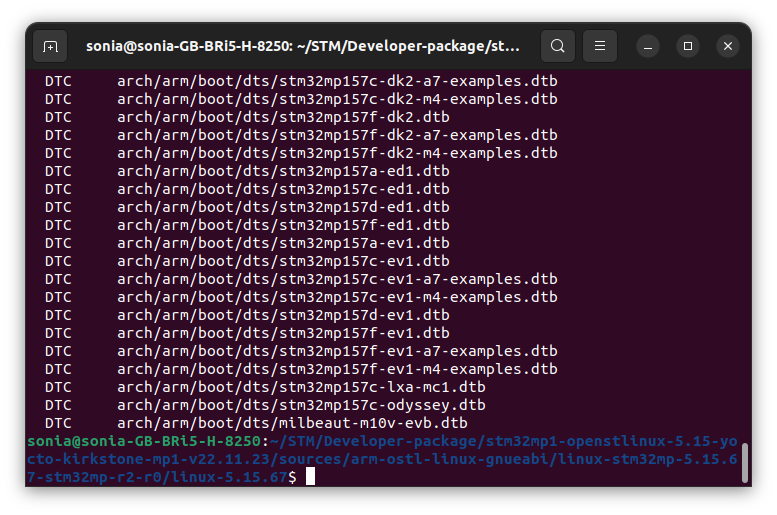Click the terminal scrollbar handle
This screenshot has width=777, height=515.
744,462
